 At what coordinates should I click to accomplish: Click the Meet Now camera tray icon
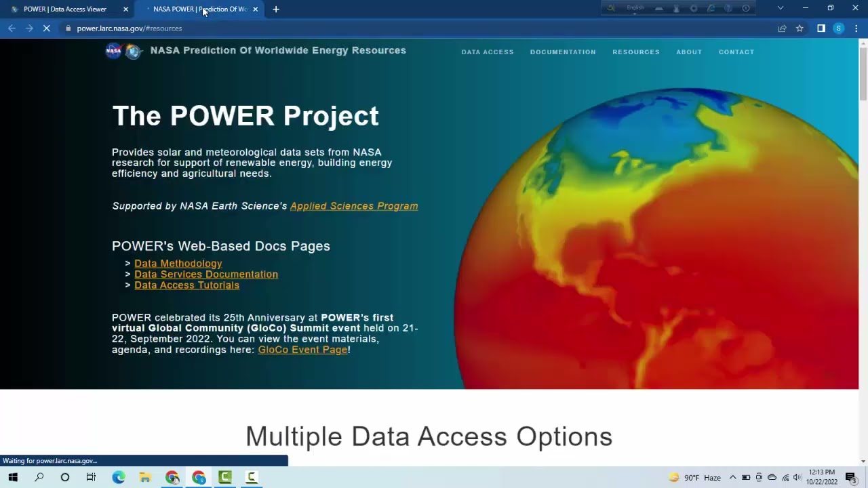pos(759,478)
